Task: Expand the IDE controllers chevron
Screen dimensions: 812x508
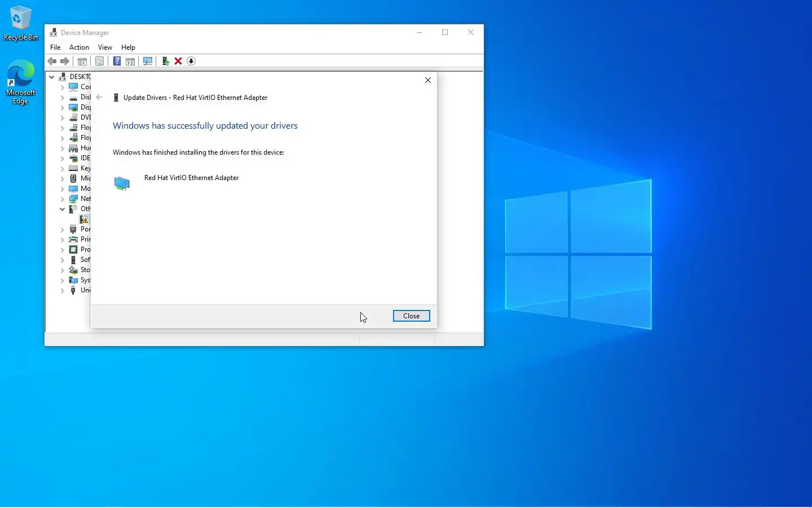Action: point(63,159)
